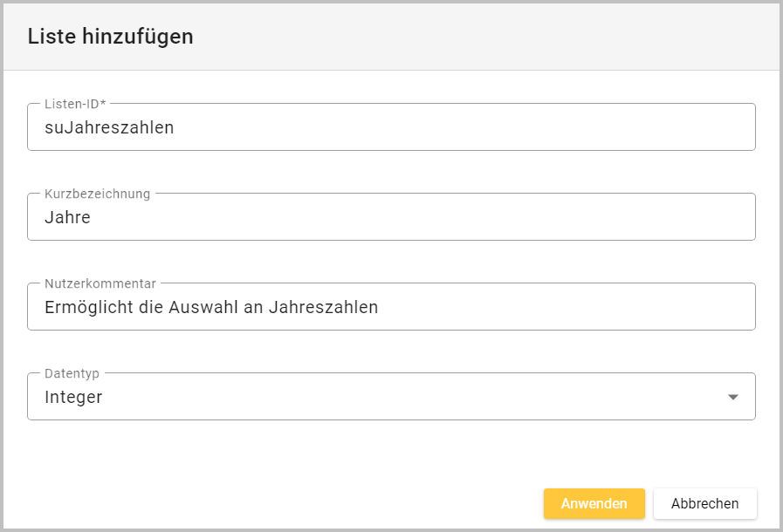Open the Datentyp combo box
This screenshot has height=532, width=783.
(391, 398)
